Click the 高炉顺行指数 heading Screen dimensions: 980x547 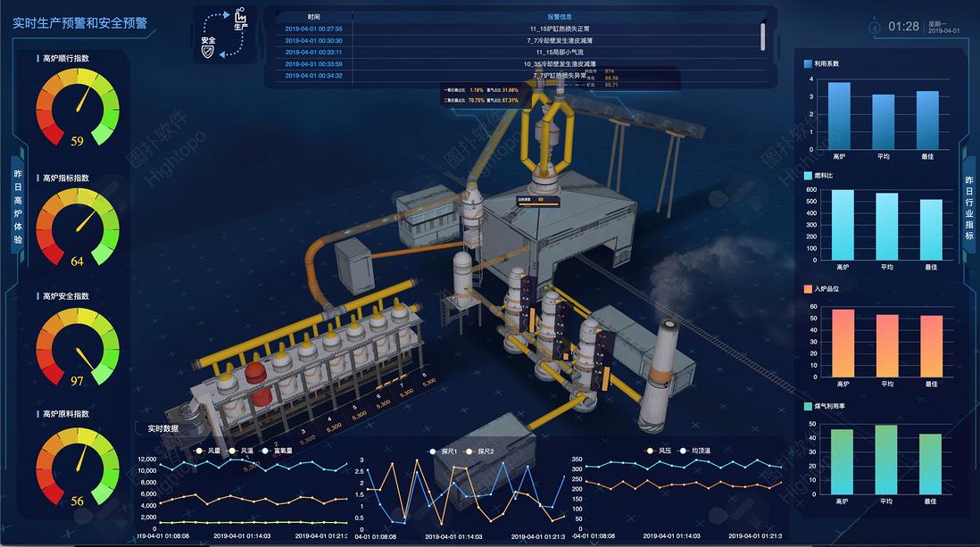[66, 58]
